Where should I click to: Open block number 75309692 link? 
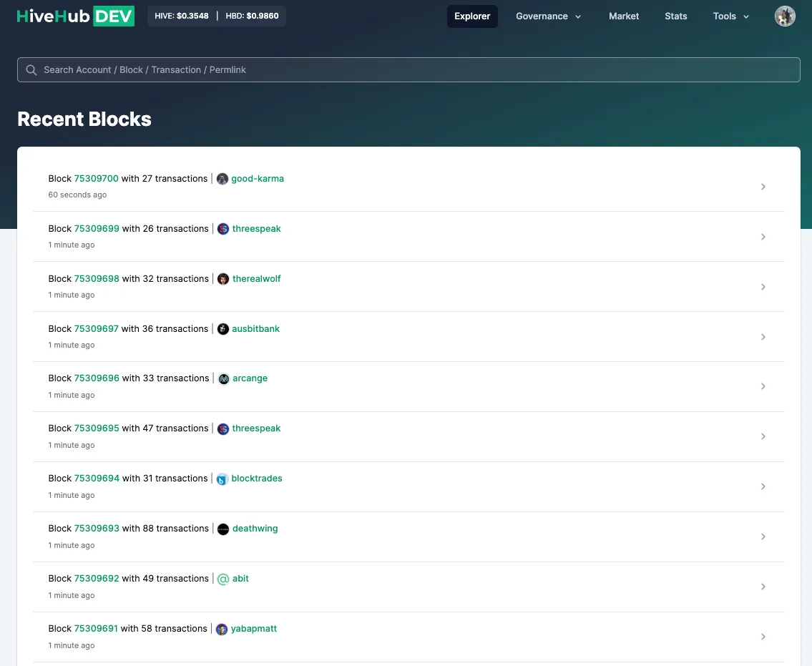click(97, 579)
